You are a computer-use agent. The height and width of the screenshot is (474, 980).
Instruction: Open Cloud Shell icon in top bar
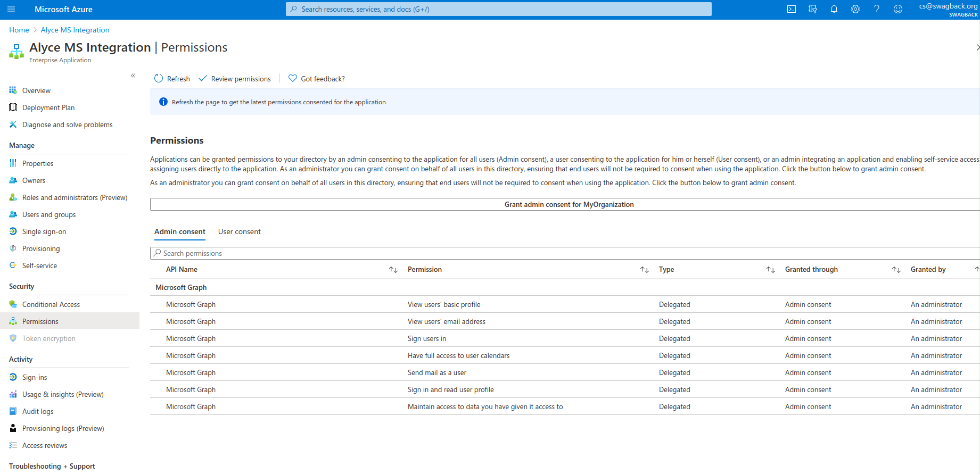pyautogui.click(x=792, y=9)
